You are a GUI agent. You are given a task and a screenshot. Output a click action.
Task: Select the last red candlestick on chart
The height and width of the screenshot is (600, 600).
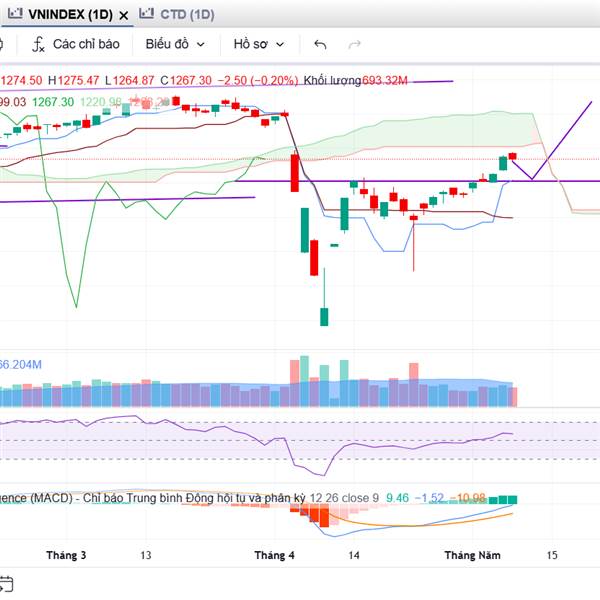(512, 156)
